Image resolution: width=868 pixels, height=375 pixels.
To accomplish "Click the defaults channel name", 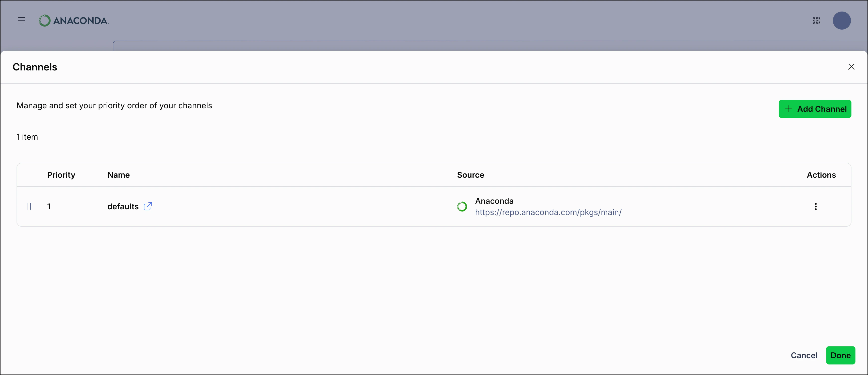I will click(x=122, y=206).
